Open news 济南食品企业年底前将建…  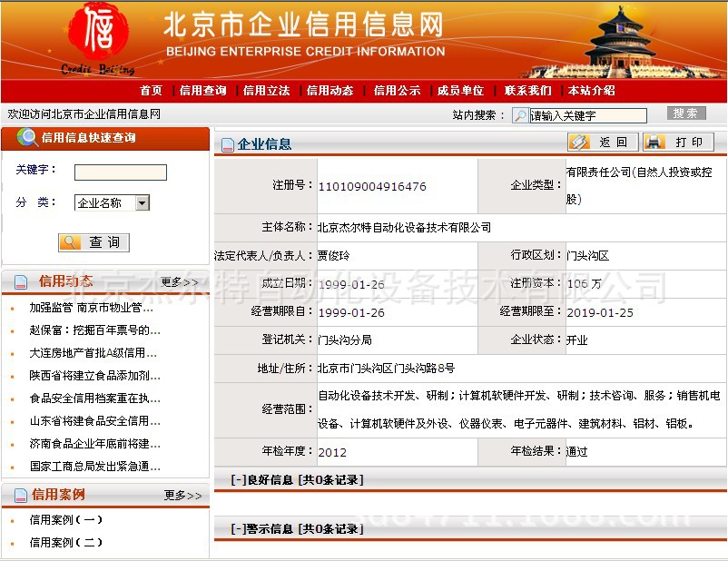point(95,444)
